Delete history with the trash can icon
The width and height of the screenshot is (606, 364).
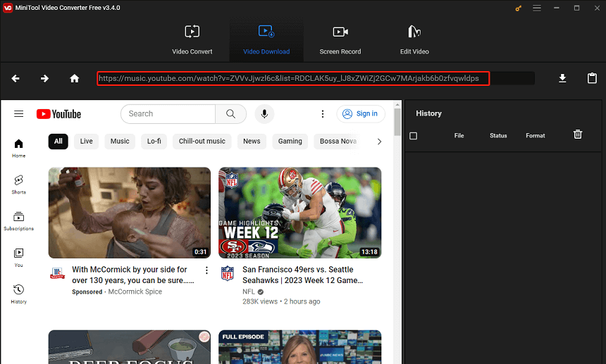(577, 134)
